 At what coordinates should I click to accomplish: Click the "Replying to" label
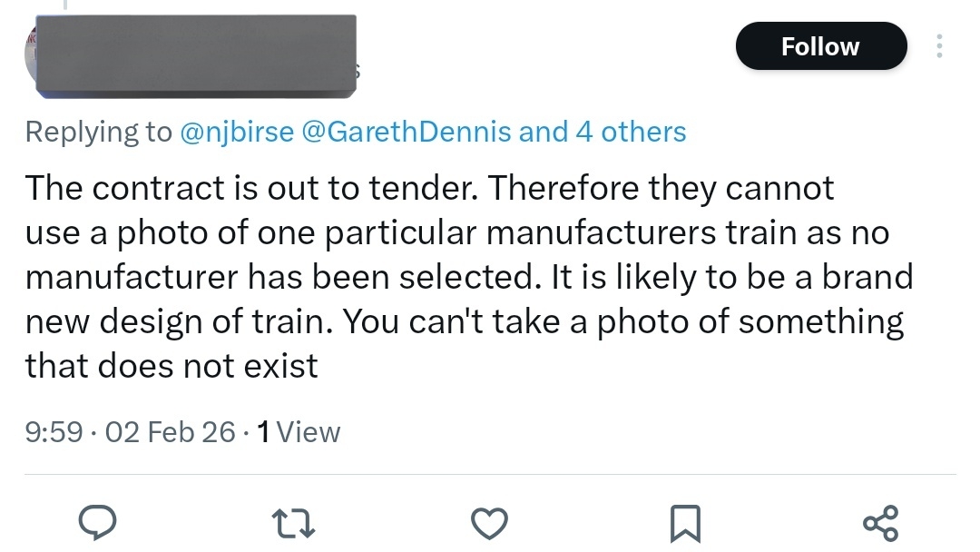point(98,133)
